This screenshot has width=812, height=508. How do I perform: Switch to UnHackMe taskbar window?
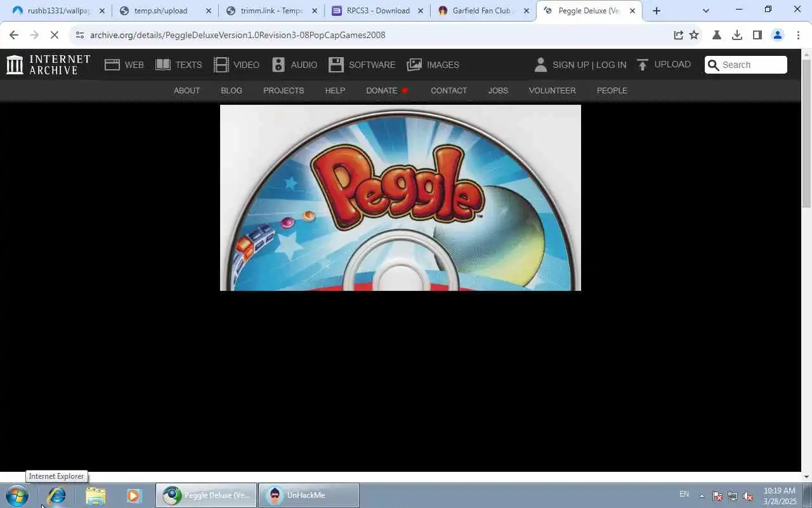click(309, 495)
